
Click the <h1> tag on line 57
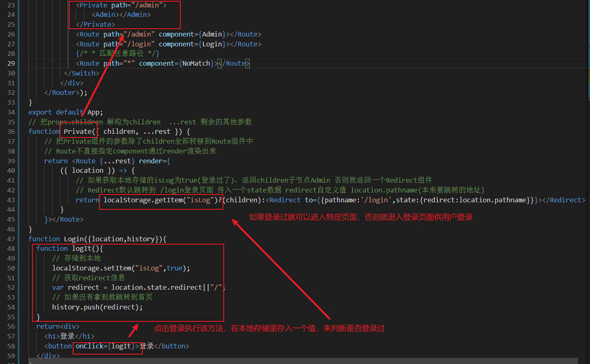click(52, 336)
